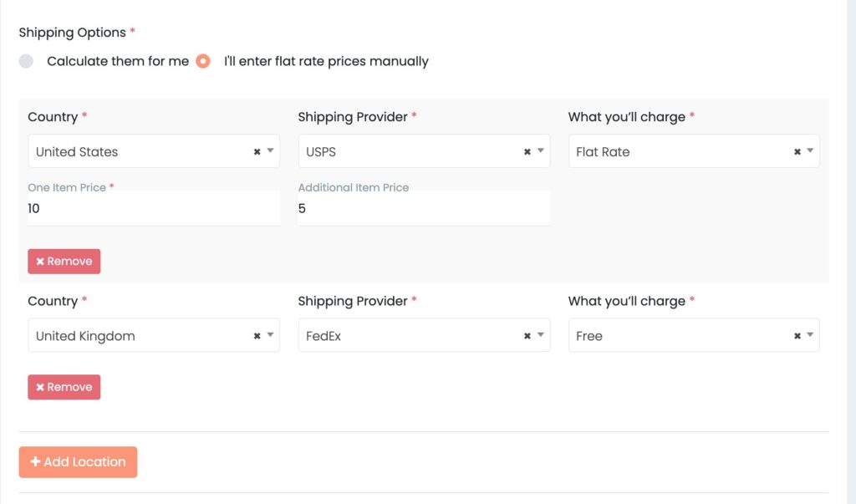Click the One Item Price field

coord(154,208)
